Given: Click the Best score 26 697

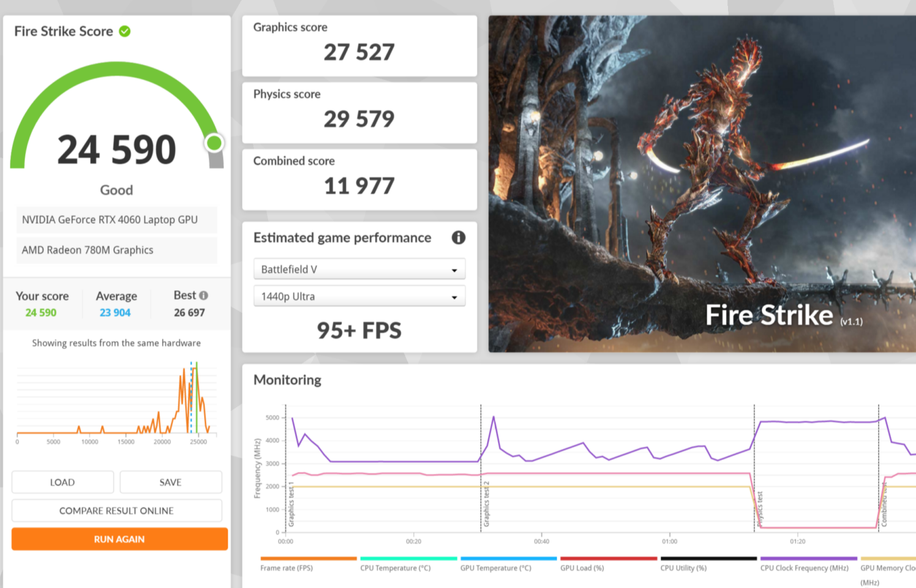Looking at the screenshot, I should (x=189, y=313).
